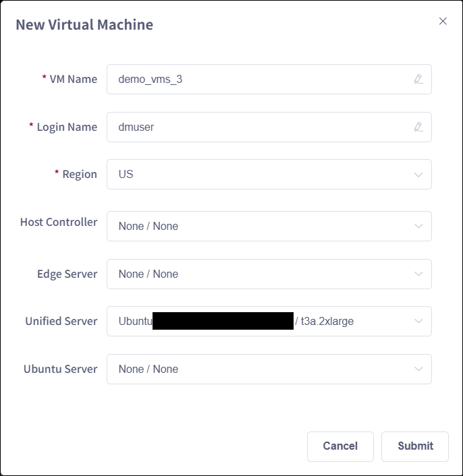Close the New Virtual Machine dialog with X
The width and height of the screenshot is (463, 476).
pos(443,21)
